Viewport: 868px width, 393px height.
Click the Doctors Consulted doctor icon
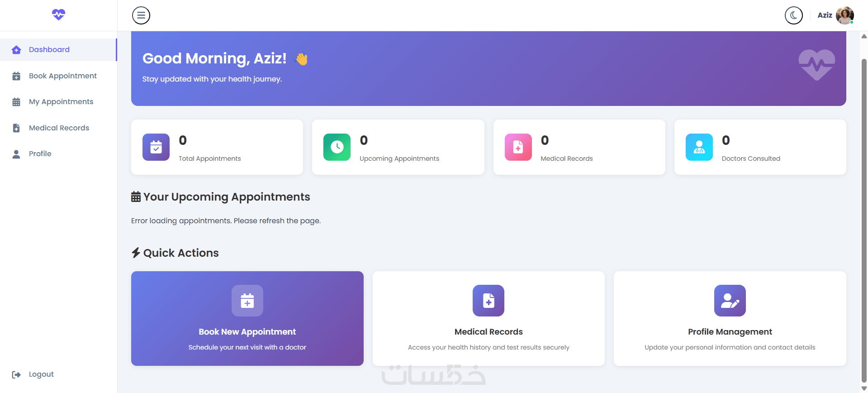pos(699,147)
